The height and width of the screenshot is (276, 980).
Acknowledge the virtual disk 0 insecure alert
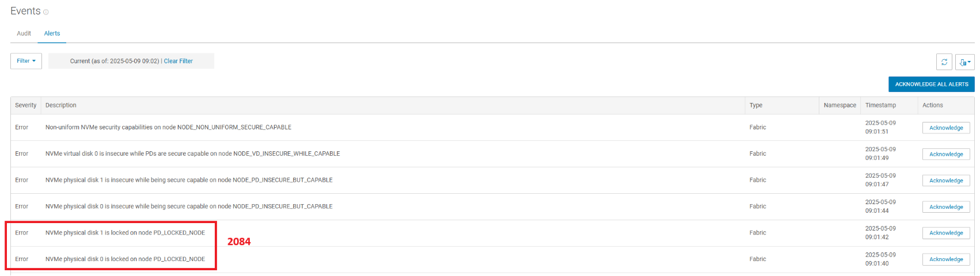(x=945, y=154)
